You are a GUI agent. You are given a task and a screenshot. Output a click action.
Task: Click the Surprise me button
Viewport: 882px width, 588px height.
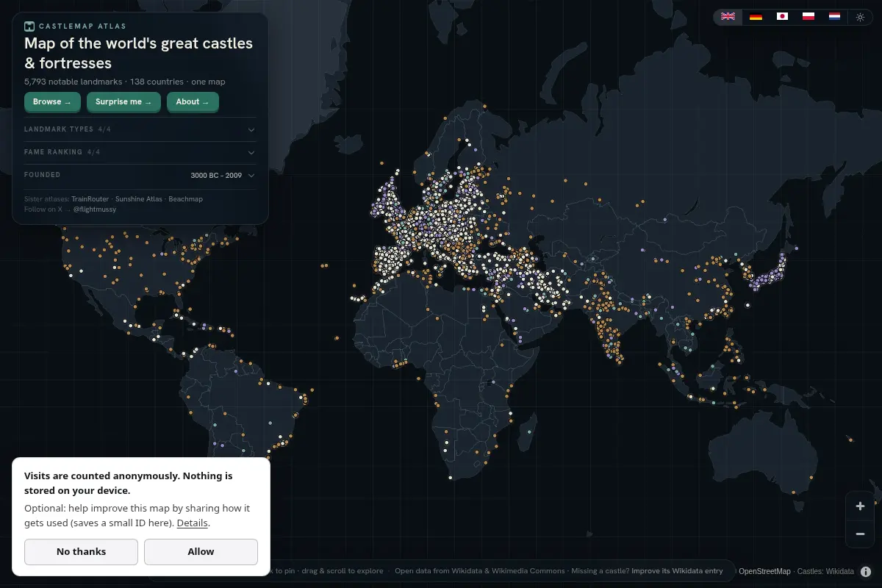point(123,102)
